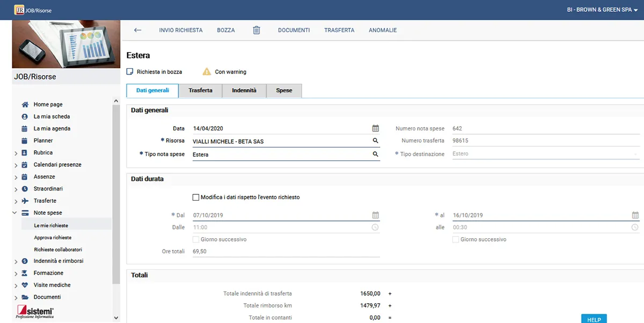Open the calendar picker for Data field
The width and height of the screenshot is (644, 323).
tap(376, 128)
